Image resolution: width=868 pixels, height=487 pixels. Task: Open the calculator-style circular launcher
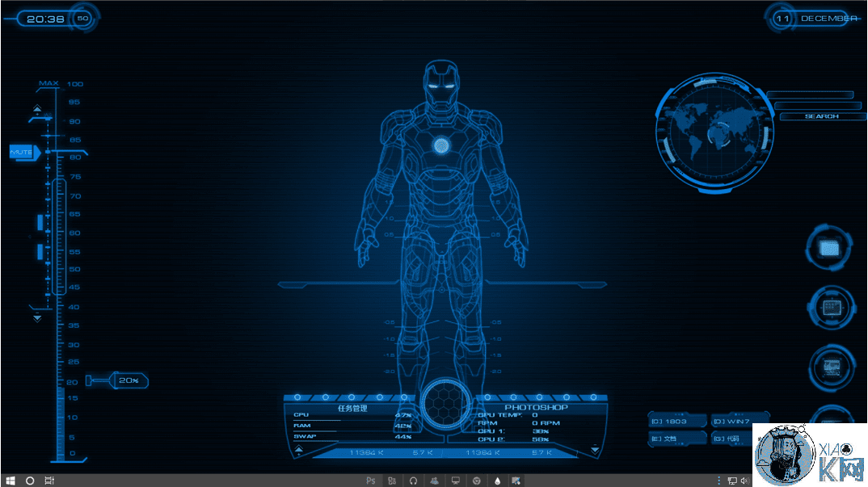coord(832,308)
